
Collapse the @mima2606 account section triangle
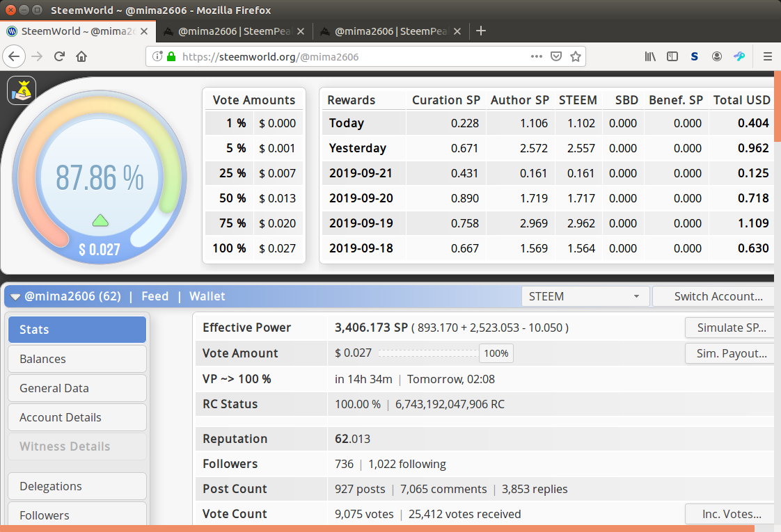(x=15, y=297)
